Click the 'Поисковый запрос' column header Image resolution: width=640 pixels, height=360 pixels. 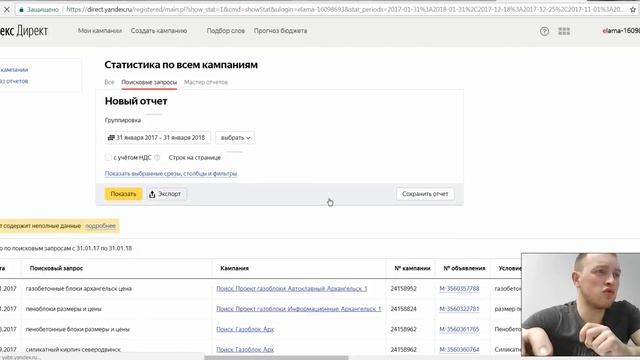click(x=56, y=269)
